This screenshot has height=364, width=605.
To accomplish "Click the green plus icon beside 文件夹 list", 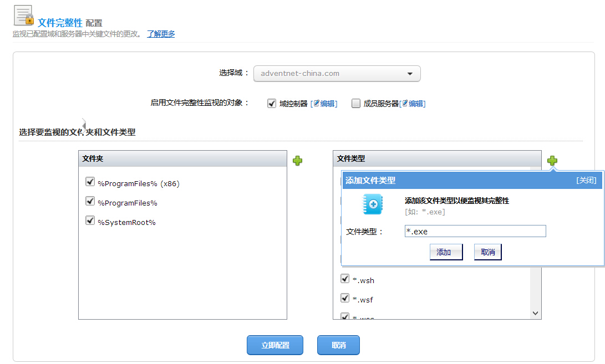I will coord(298,161).
